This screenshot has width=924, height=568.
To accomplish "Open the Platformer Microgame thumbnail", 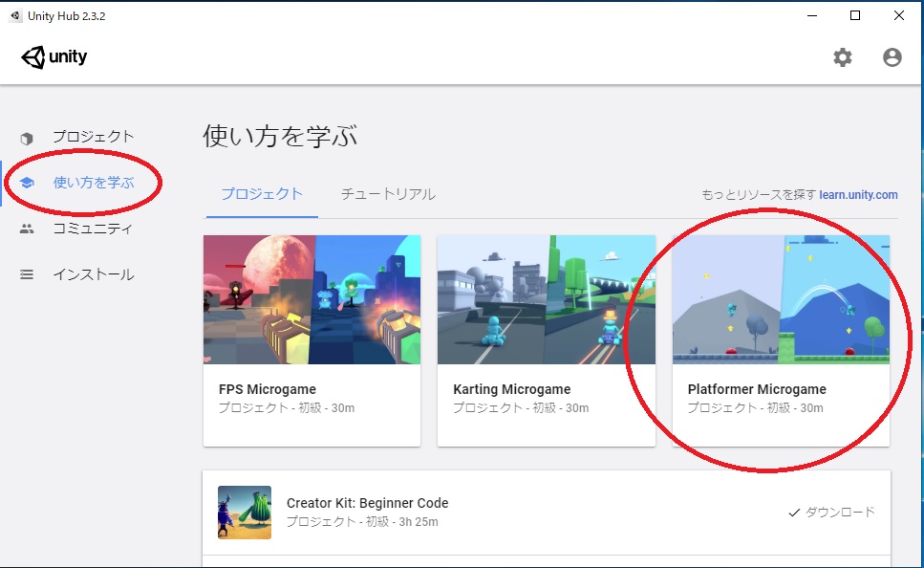I will pyautogui.click(x=781, y=299).
